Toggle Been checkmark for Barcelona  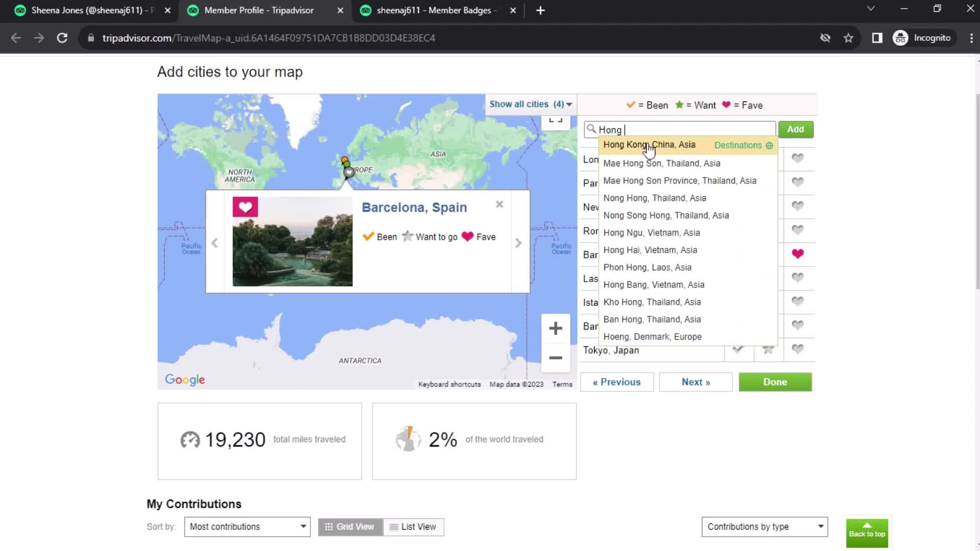(380, 237)
